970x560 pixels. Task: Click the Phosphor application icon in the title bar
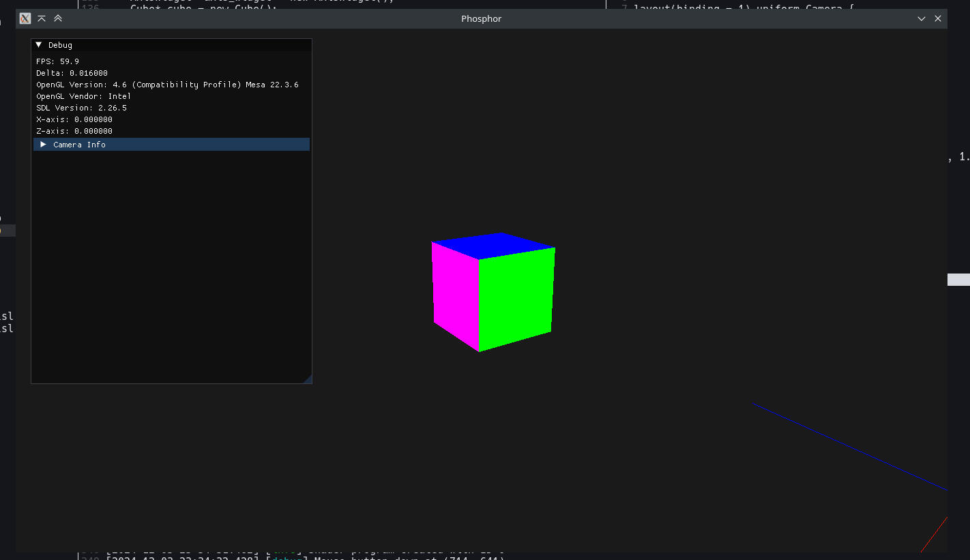(25, 18)
